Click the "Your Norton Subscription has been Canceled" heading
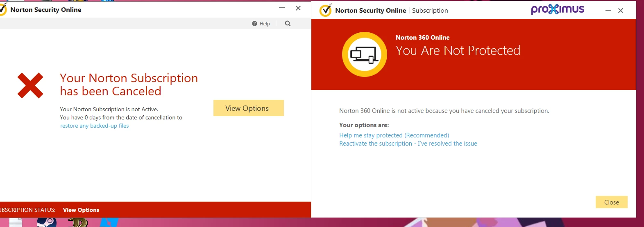 click(x=129, y=84)
